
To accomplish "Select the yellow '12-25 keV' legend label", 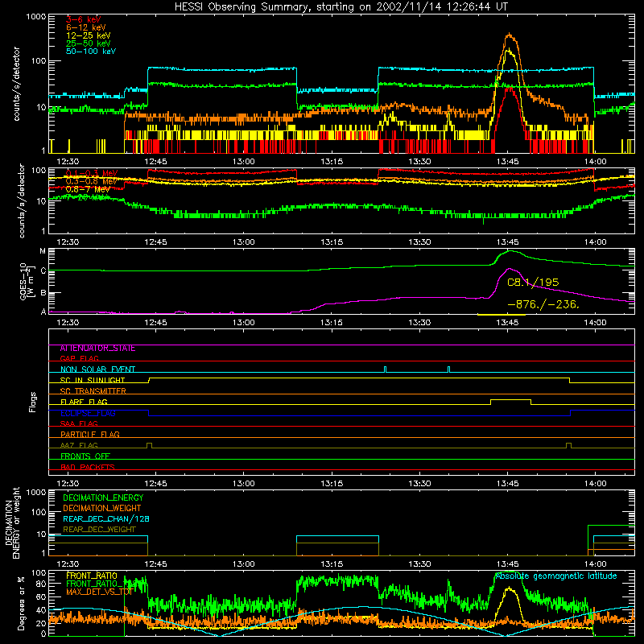I will click(89, 35).
